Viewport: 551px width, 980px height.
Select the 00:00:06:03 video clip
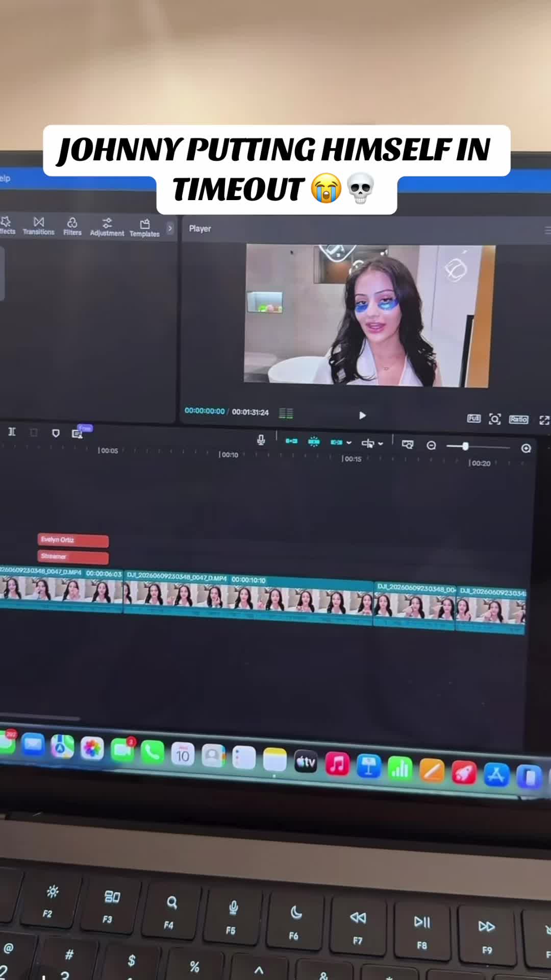(x=61, y=590)
